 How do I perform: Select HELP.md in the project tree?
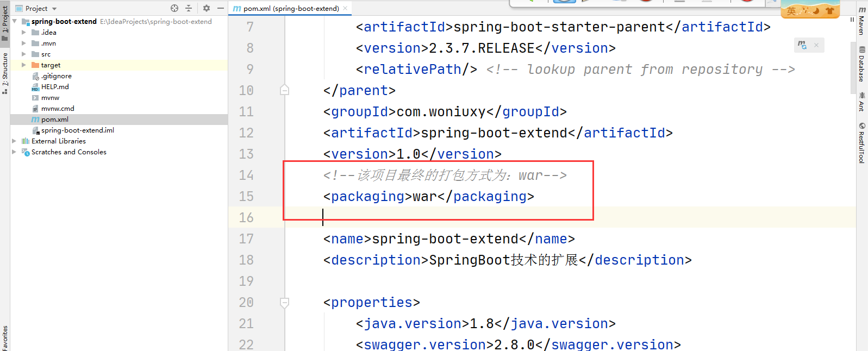click(x=55, y=87)
